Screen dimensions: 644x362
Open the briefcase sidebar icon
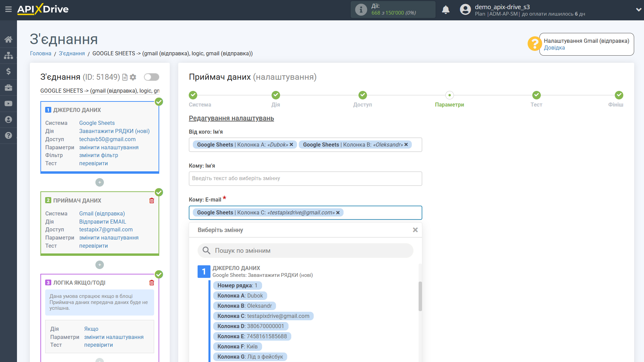pyautogui.click(x=8, y=88)
